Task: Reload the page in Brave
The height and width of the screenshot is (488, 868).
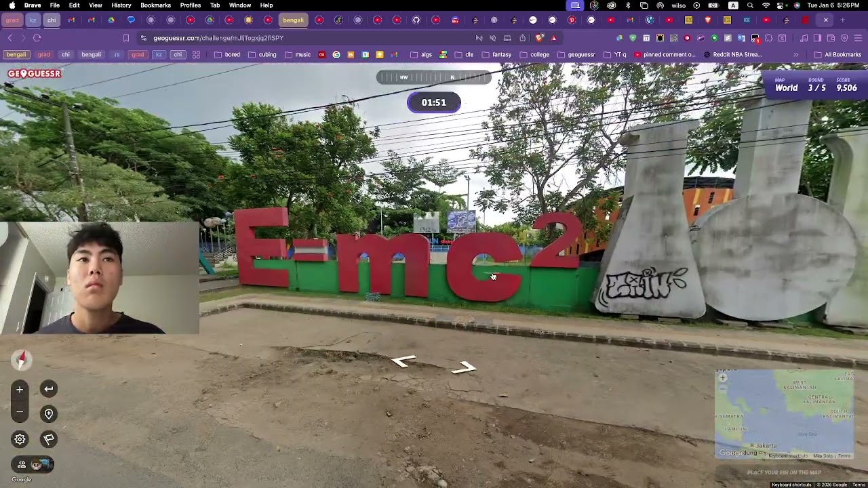Action: [37, 38]
